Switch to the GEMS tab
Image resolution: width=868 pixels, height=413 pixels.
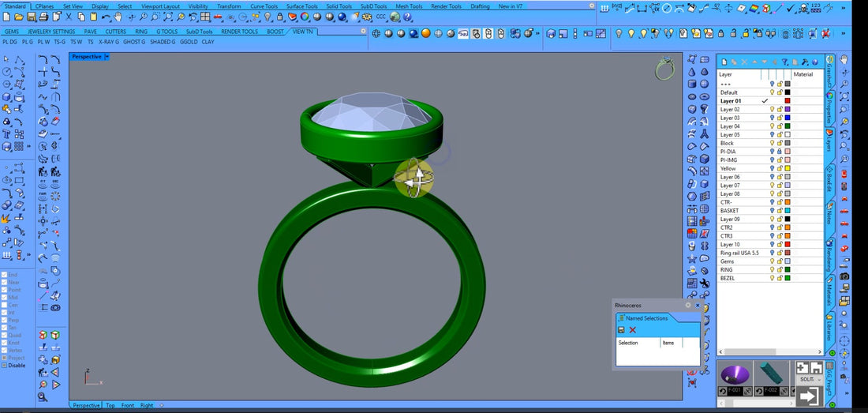[11, 32]
